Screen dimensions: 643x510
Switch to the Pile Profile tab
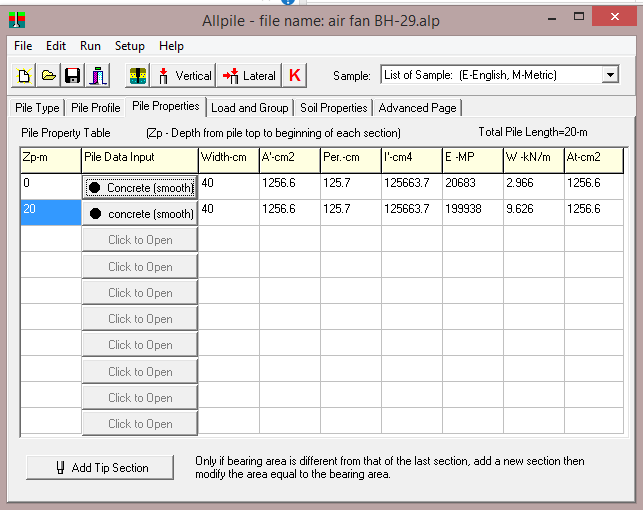click(x=96, y=108)
